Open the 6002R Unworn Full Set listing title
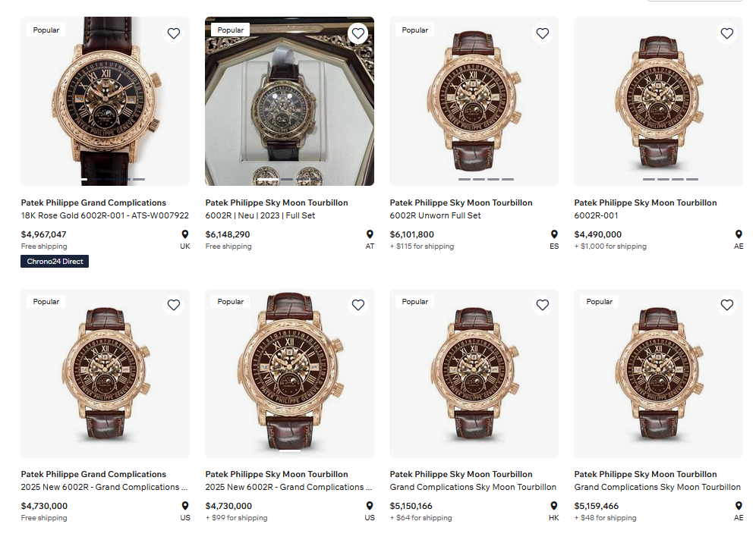 click(x=435, y=215)
